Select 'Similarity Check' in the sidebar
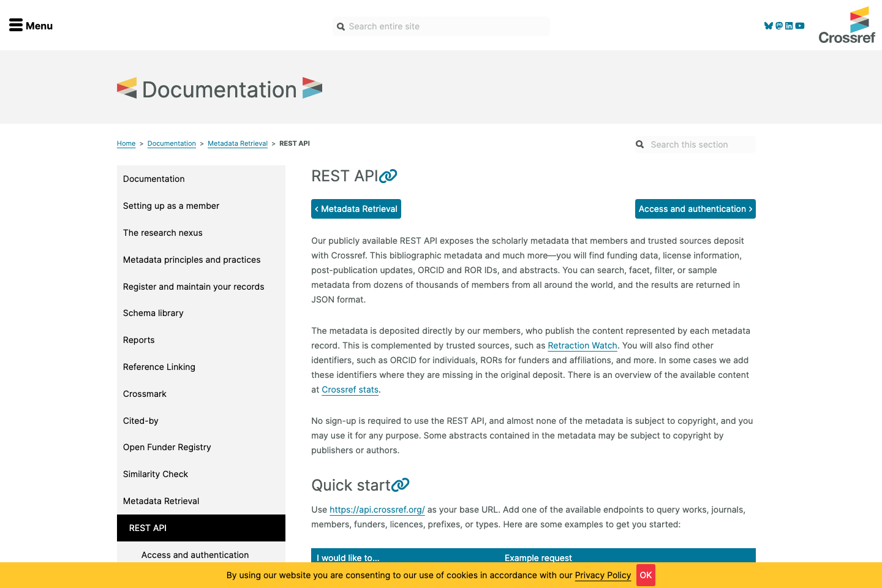This screenshot has height=588, width=882. [156, 474]
